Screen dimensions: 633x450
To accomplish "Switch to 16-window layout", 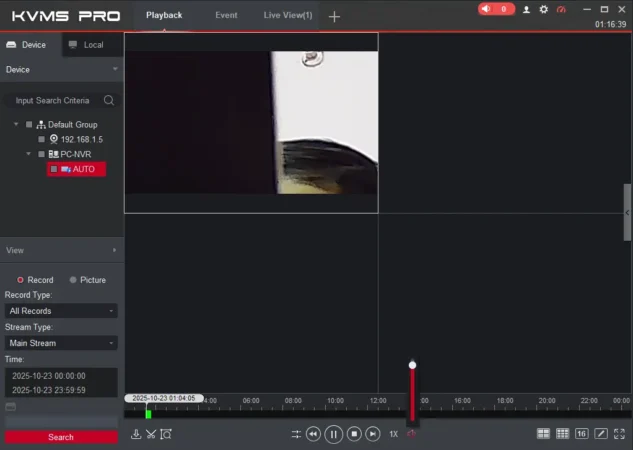I will [581, 434].
